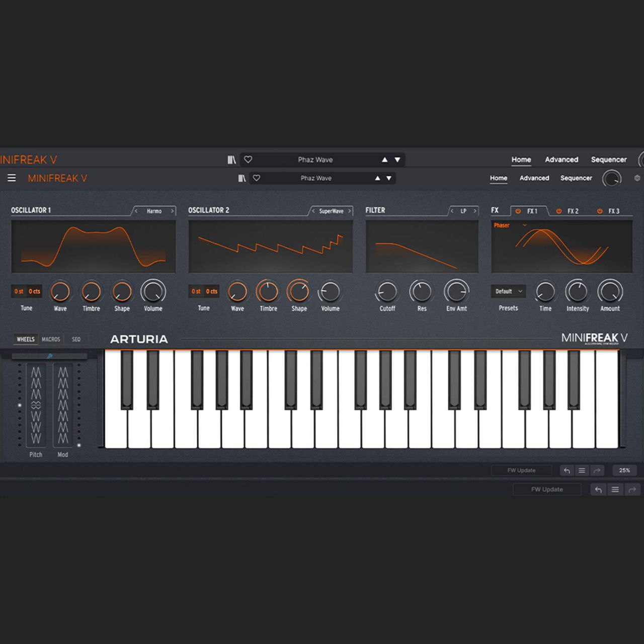Image resolution: width=644 pixels, height=644 pixels.
Task: Undo using the arrow beside the 25% zoom
Action: pyautogui.click(x=567, y=470)
